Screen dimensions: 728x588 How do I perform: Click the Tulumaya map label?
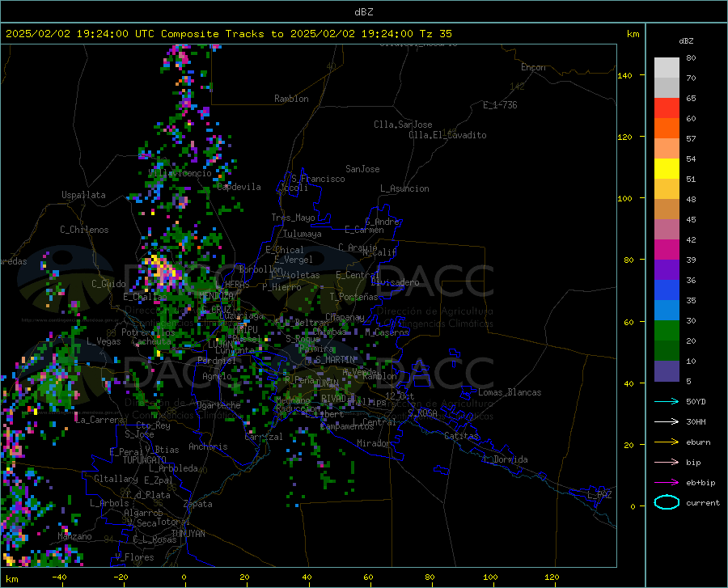(x=303, y=234)
